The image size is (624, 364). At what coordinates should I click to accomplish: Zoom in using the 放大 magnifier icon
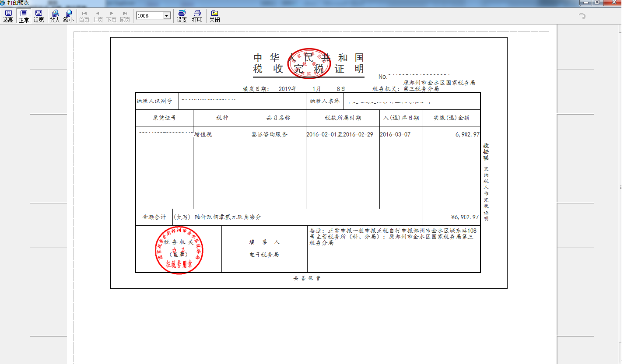[54, 16]
